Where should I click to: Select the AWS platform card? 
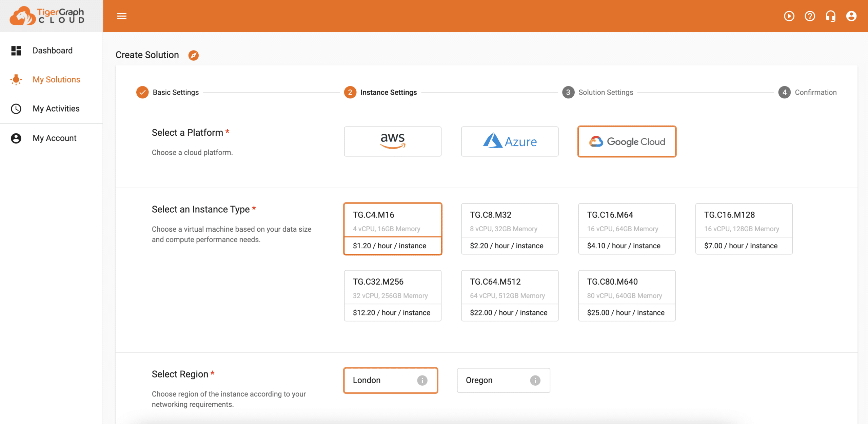coord(393,141)
